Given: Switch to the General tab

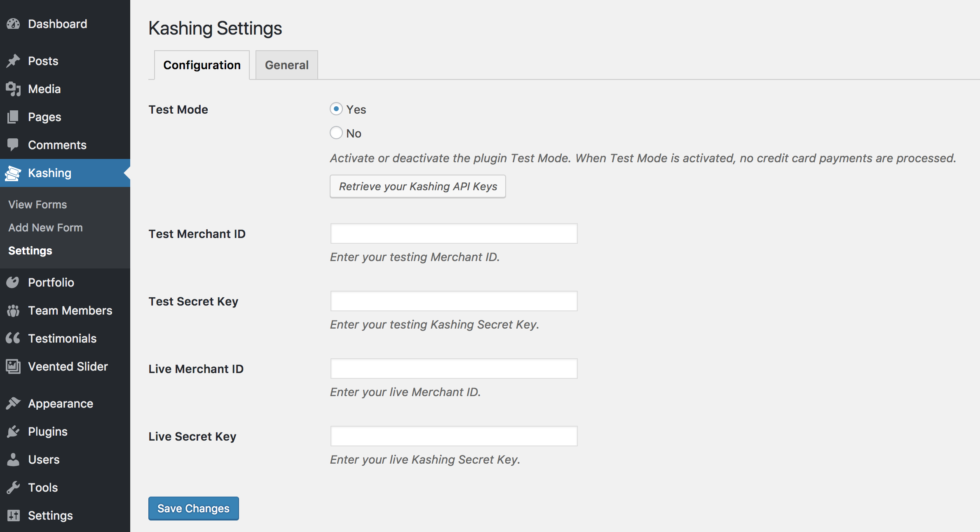Looking at the screenshot, I should tap(287, 65).
